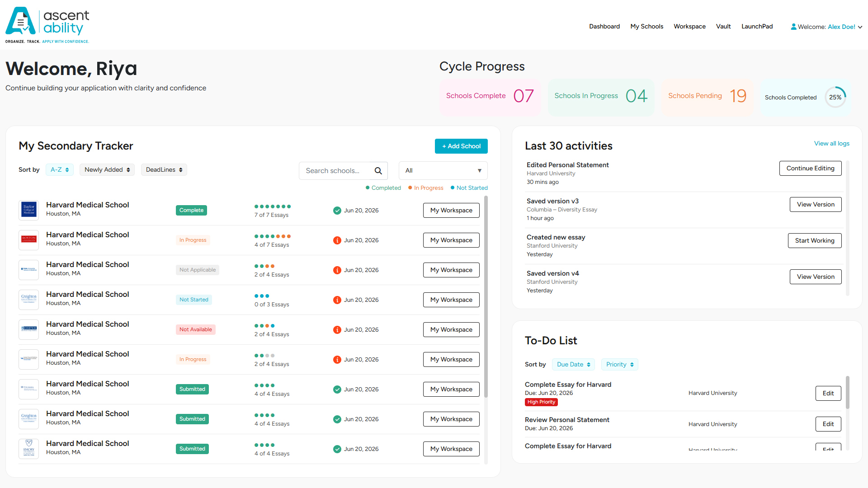Click the Edited Personal Statement activity title

pyautogui.click(x=568, y=165)
